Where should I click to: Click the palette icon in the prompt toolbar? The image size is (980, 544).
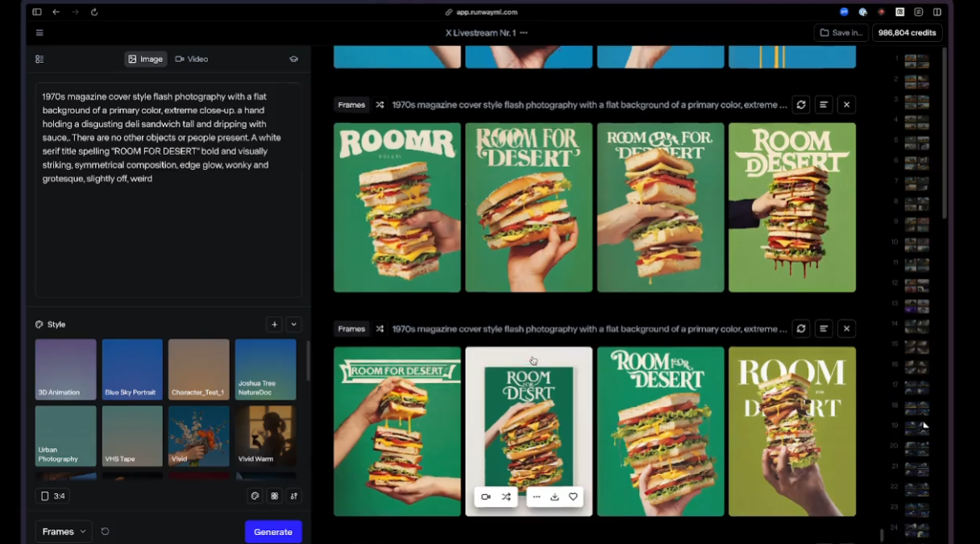point(255,496)
